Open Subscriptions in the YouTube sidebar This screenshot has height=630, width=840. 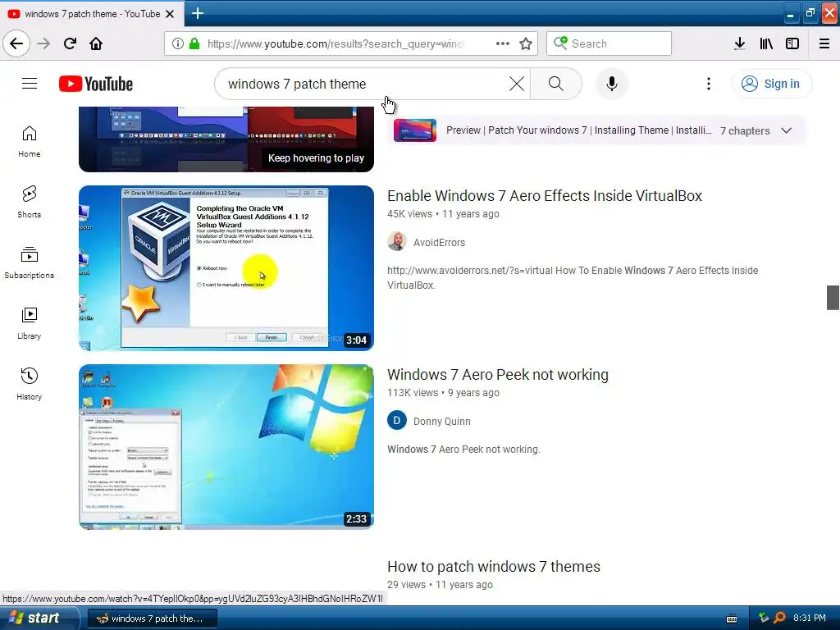(29, 262)
